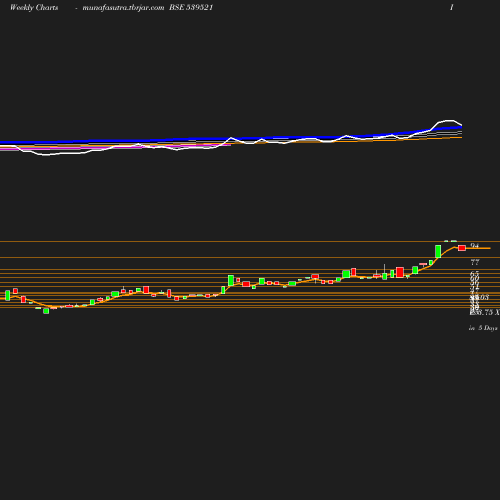Click the "BSE 539521" stock code text
The width and height of the screenshot is (500, 500).
pyautogui.click(x=191, y=7)
